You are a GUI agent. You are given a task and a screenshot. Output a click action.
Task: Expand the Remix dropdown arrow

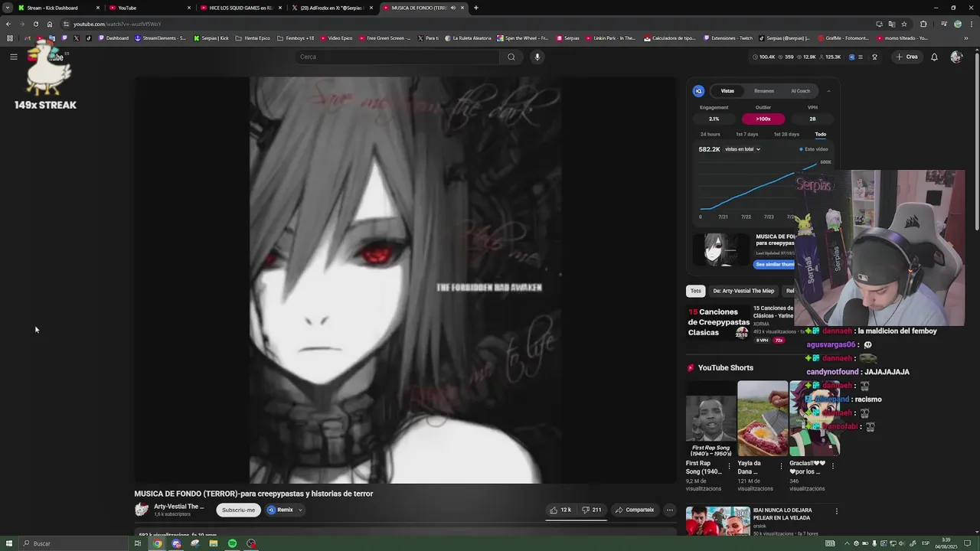[x=300, y=510]
